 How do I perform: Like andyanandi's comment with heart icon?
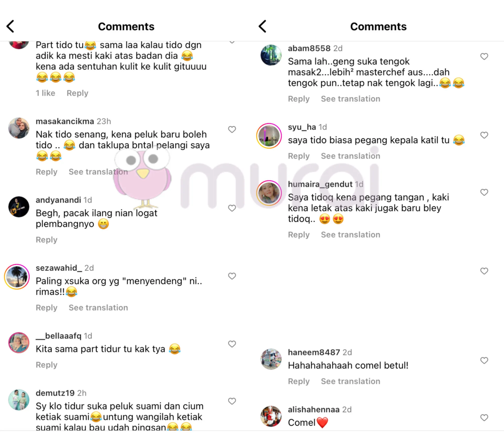point(232,208)
